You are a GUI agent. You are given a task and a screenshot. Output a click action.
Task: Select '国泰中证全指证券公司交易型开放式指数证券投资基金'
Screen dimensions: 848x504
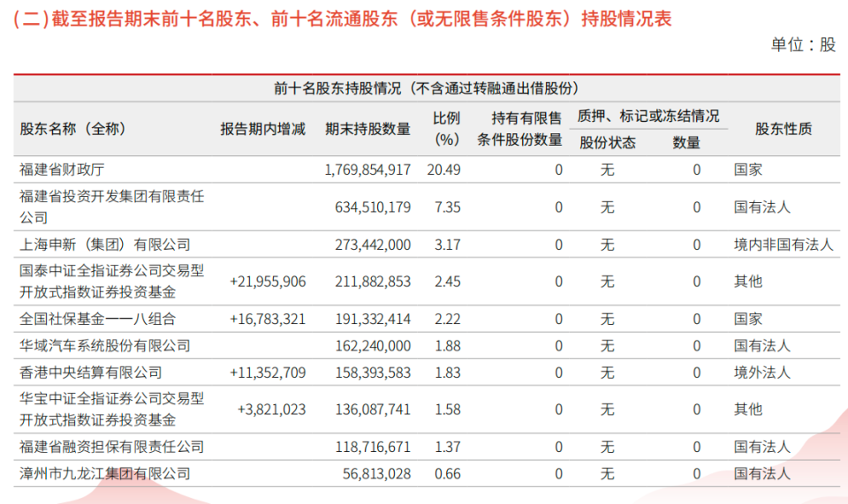(x=112, y=282)
